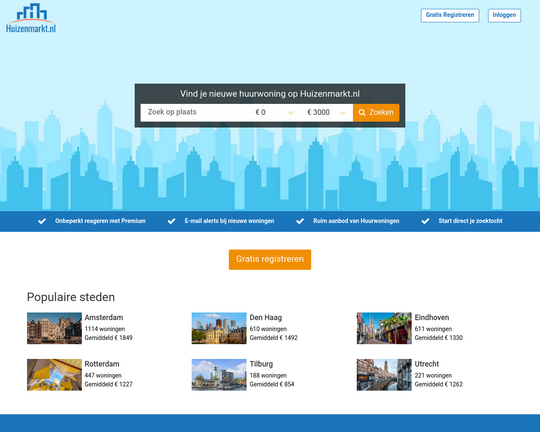
Task: Click the Huizenmarkt.nl logo
Action: click(31, 18)
